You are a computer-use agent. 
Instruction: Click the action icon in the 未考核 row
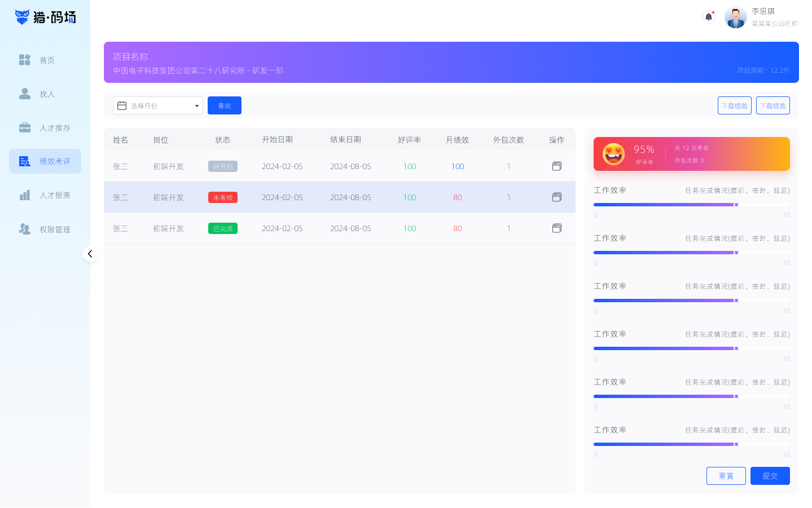556,197
